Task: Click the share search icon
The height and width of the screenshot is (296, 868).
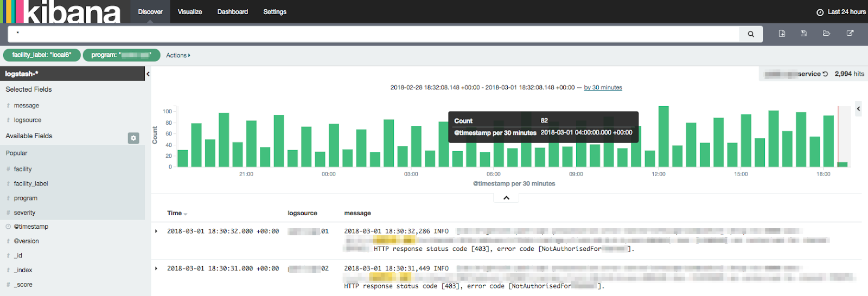Action: pyautogui.click(x=850, y=34)
